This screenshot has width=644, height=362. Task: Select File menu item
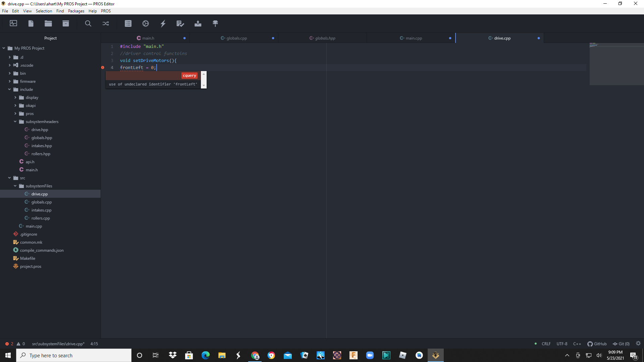pyautogui.click(x=4, y=11)
